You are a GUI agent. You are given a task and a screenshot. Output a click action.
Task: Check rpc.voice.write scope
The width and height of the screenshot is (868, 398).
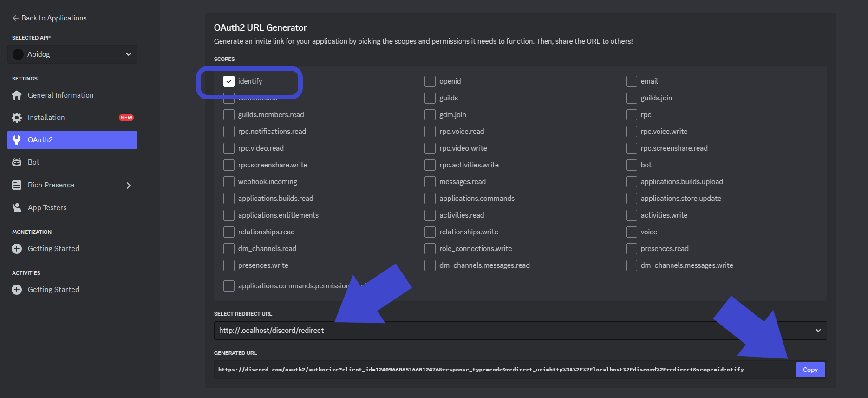coord(632,132)
